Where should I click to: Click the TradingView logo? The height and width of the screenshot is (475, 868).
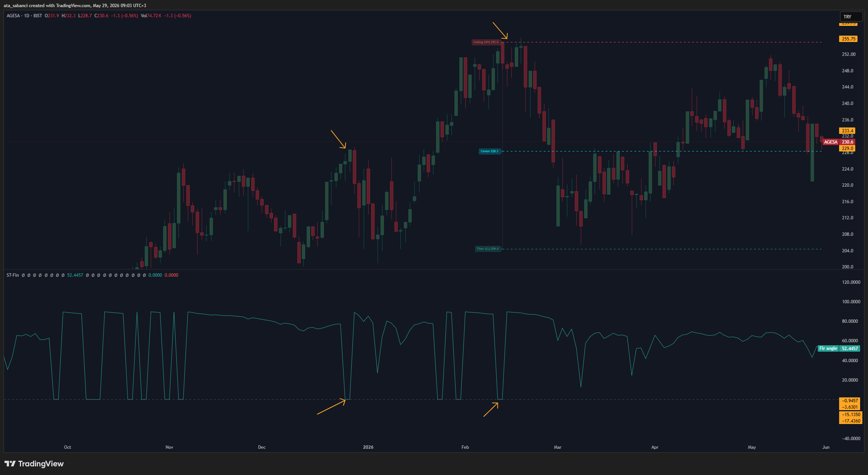pyautogui.click(x=34, y=464)
